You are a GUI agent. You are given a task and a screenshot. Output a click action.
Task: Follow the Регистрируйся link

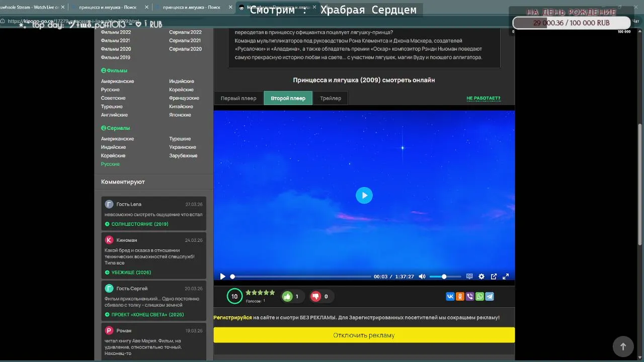click(x=232, y=318)
